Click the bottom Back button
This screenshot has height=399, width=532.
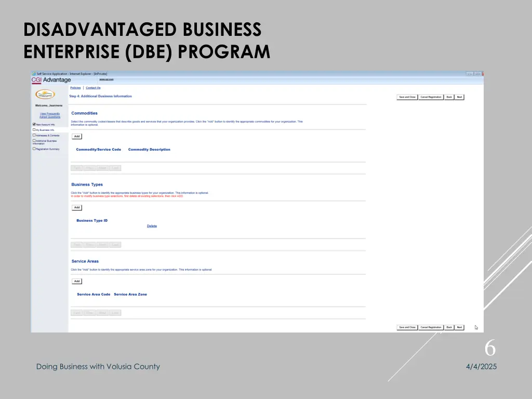(x=449, y=327)
